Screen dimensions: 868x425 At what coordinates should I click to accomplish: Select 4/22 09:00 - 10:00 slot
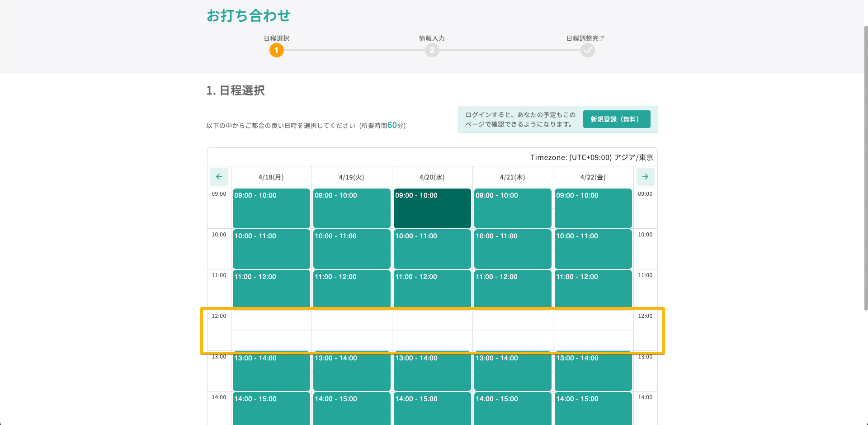(x=593, y=208)
